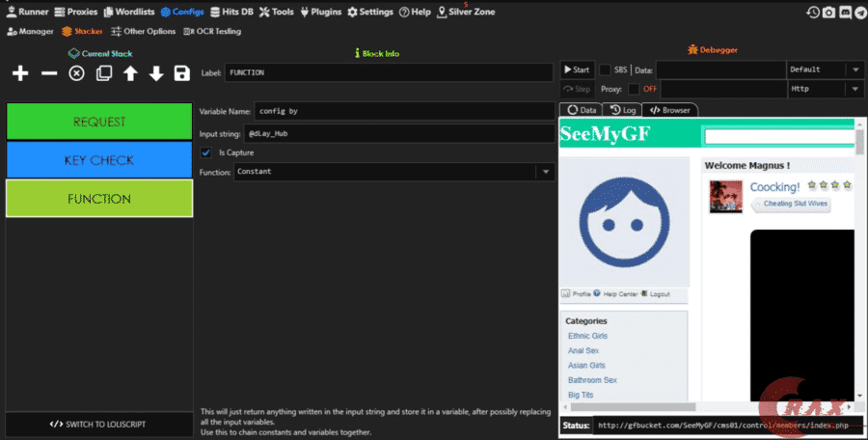Switch to LoliScript view
The height and width of the screenshot is (440, 868).
click(x=99, y=425)
